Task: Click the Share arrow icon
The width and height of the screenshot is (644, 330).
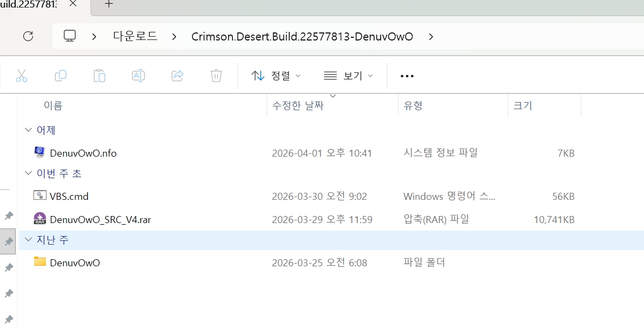Action: click(x=177, y=76)
